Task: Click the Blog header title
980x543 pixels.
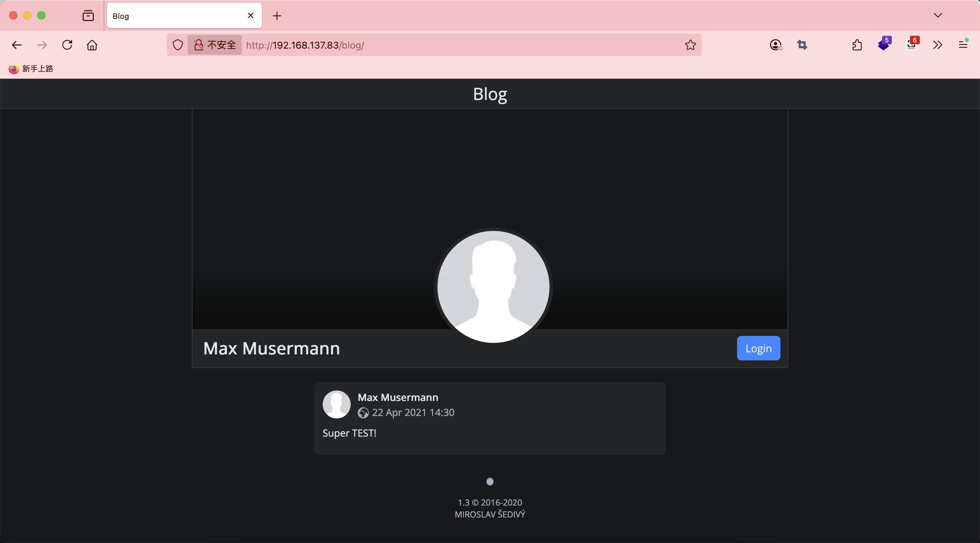Action: click(490, 94)
